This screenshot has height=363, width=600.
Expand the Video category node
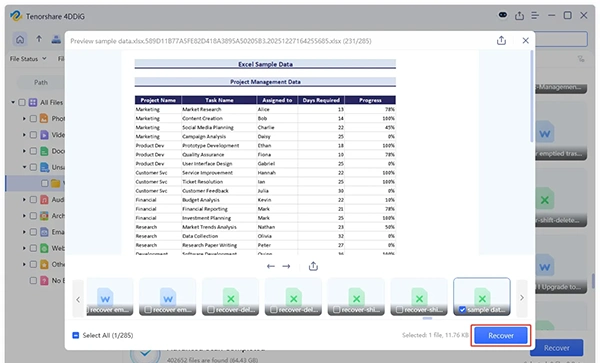24,135
